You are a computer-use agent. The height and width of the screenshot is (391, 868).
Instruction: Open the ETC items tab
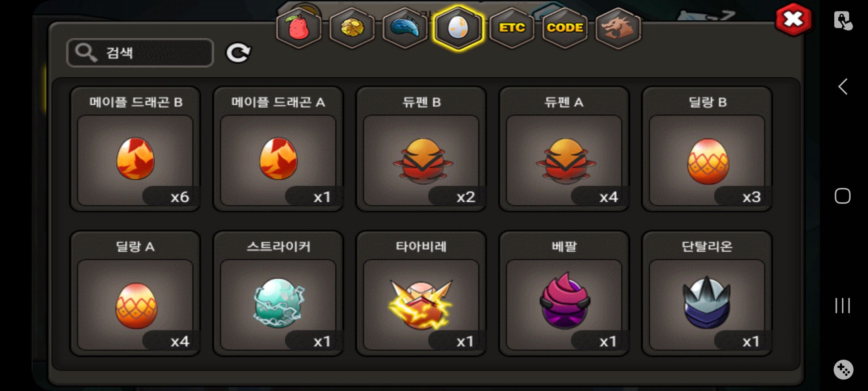pyautogui.click(x=512, y=28)
